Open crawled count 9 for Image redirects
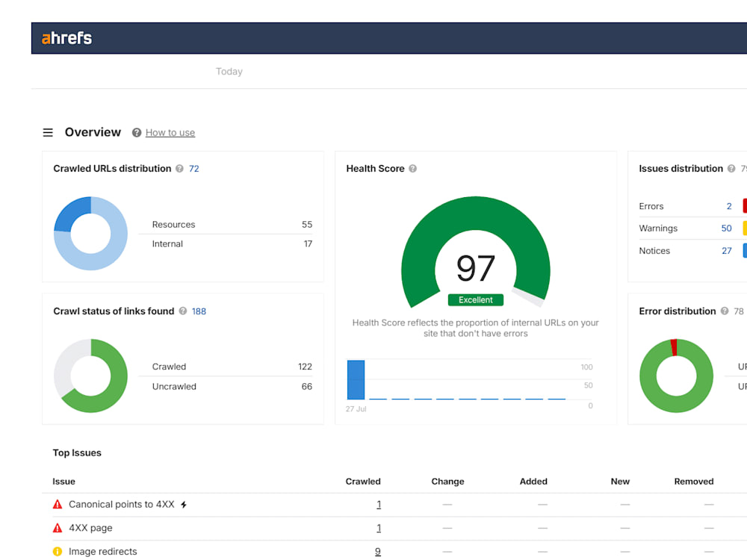Viewport: 747px width, 560px height. (378, 552)
